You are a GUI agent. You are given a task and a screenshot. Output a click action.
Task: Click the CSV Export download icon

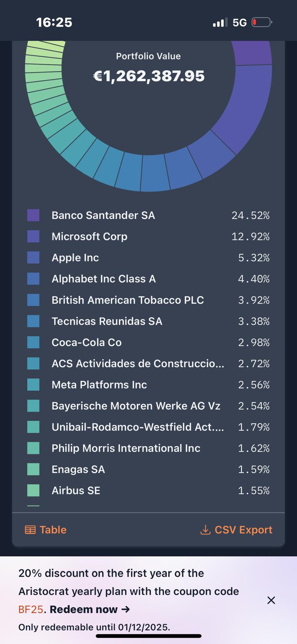point(205,530)
